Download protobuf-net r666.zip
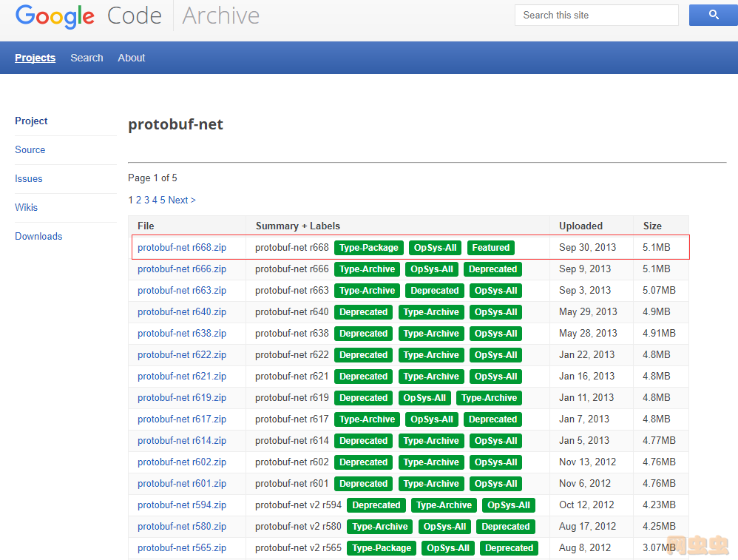 (x=182, y=269)
